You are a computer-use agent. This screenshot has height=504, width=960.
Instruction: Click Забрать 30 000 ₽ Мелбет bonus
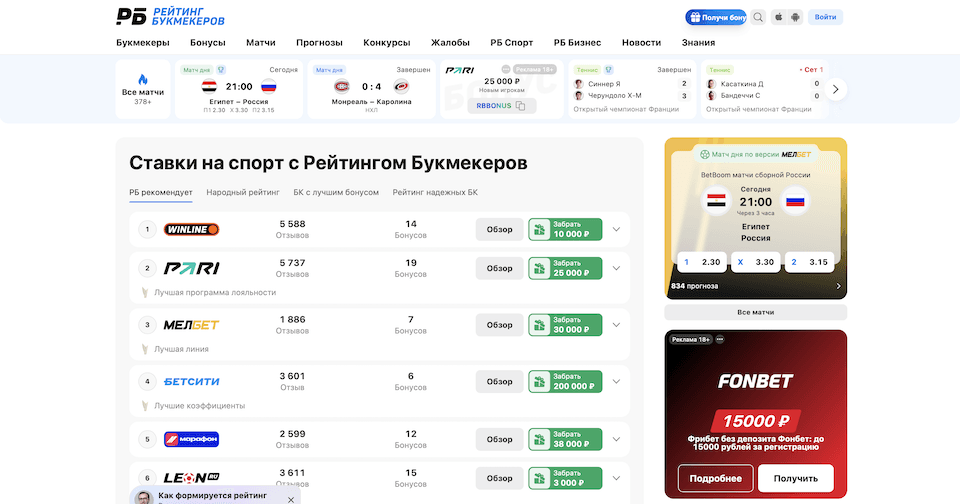(565, 325)
